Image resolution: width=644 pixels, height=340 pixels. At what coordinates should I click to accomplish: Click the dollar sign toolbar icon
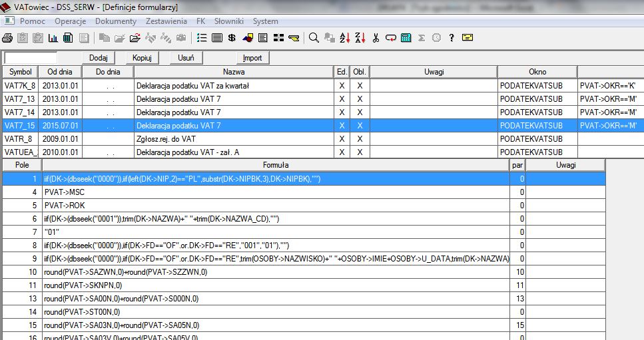(232, 37)
